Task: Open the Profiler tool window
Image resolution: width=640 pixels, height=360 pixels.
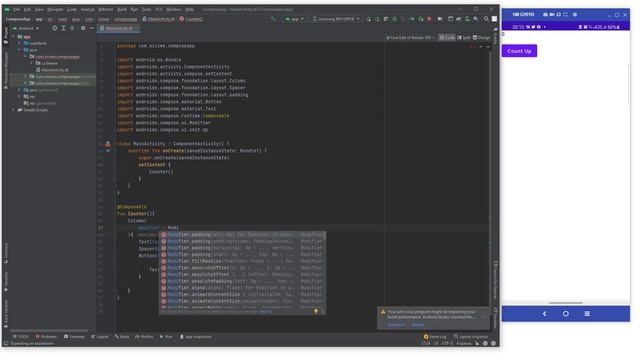Action: (144, 337)
